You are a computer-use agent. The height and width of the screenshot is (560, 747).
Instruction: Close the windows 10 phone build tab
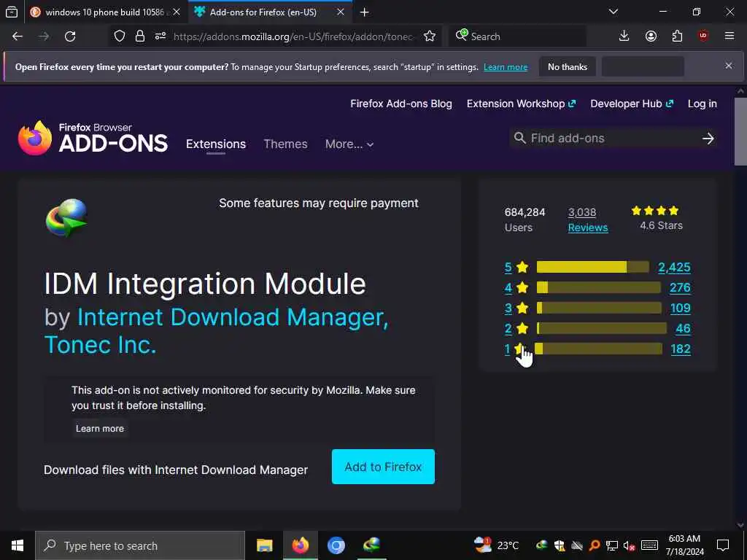pyautogui.click(x=177, y=12)
